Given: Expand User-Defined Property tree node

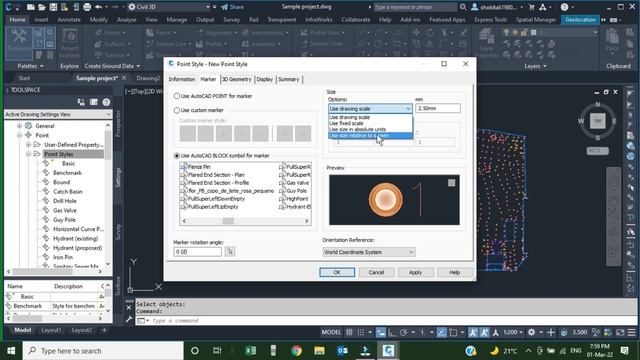Looking at the screenshot, I should click(x=28, y=144).
